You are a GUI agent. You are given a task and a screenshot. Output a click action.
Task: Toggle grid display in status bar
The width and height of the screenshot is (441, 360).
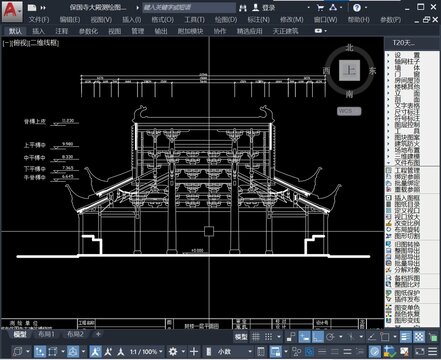tap(256, 337)
